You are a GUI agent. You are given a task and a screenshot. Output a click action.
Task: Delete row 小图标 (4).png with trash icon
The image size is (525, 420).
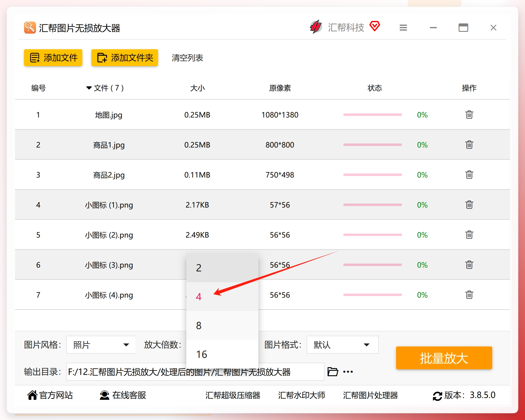(469, 295)
